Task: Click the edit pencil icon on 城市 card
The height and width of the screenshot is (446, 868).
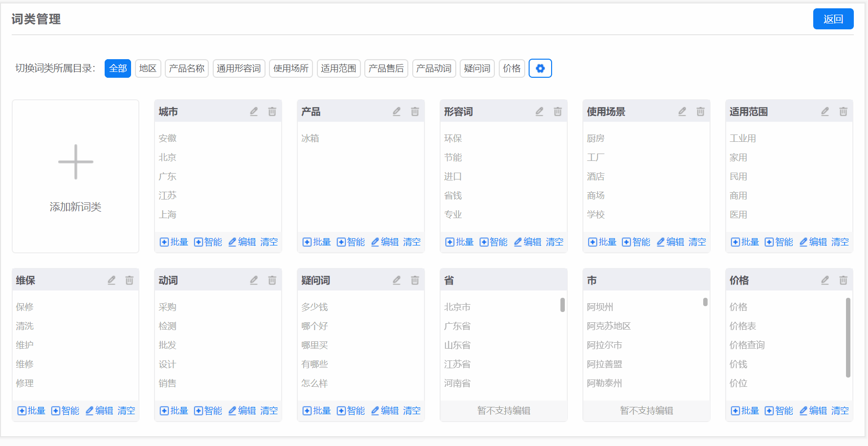Action: coord(253,111)
